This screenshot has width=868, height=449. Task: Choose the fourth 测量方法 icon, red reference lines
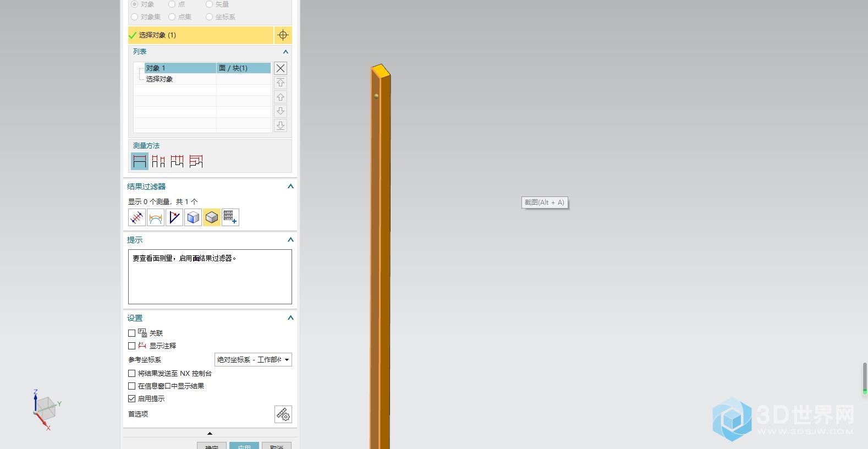[x=196, y=161]
